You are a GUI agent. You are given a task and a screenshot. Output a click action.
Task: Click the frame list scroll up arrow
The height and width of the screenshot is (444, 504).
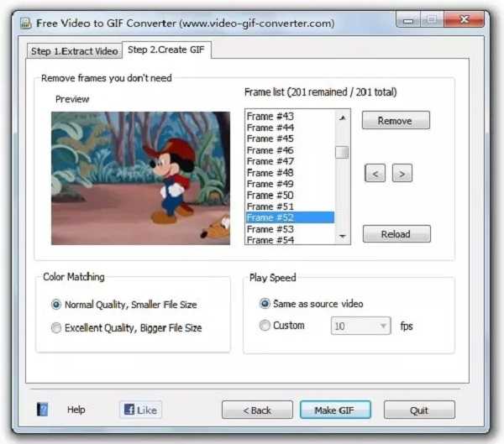tap(343, 118)
